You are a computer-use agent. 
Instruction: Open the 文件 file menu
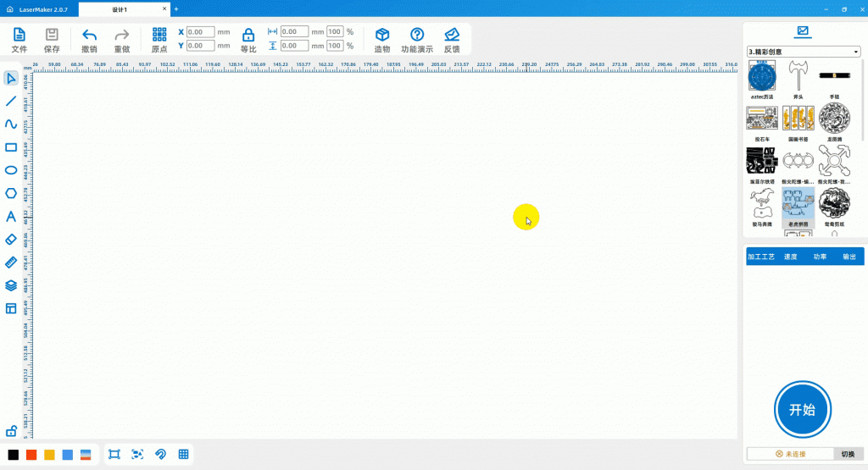pos(19,39)
